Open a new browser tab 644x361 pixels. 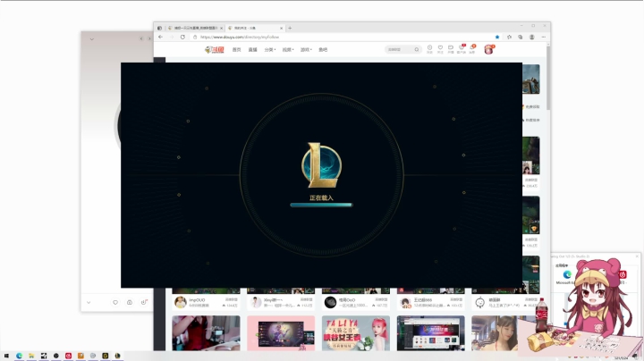point(290,28)
